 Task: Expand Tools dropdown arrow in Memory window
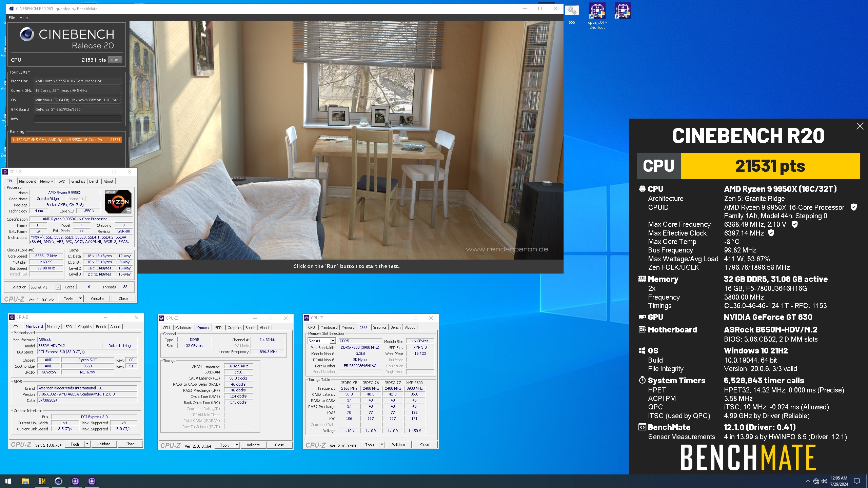pyautogui.click(x=237, y=445)
